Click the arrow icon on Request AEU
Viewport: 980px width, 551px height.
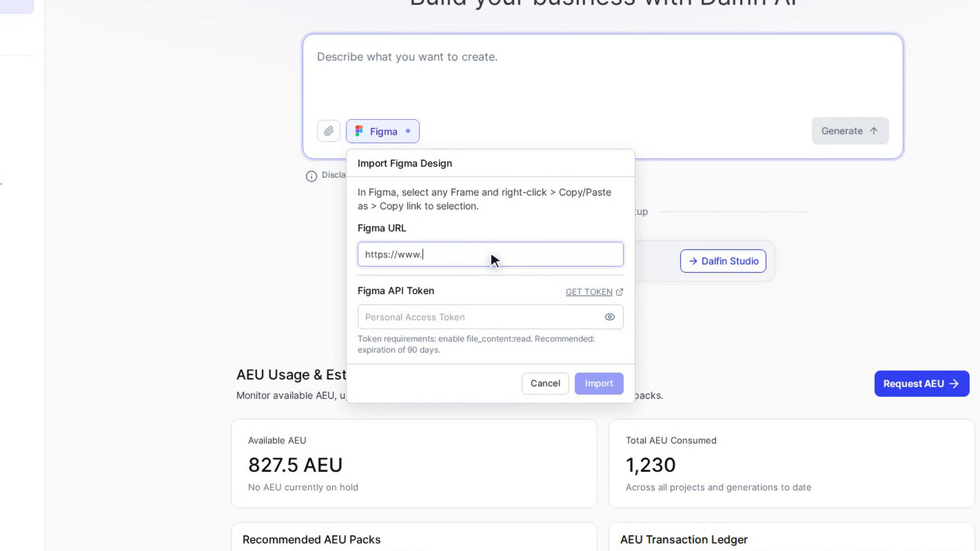954,384
